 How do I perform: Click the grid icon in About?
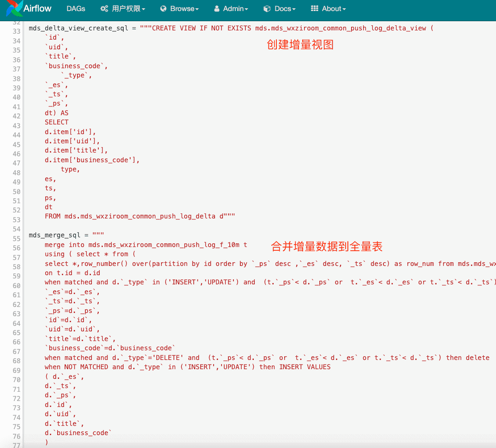(315, 9)
